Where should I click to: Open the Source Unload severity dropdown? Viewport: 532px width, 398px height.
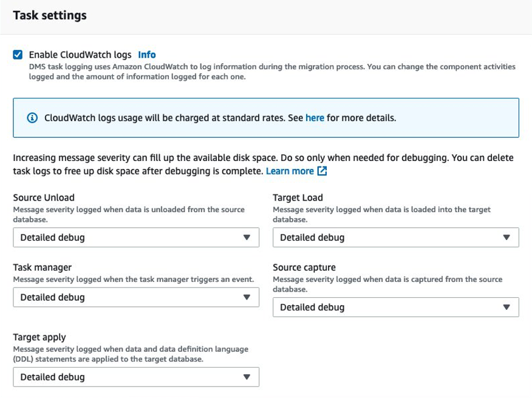click(x=128, y=238)
